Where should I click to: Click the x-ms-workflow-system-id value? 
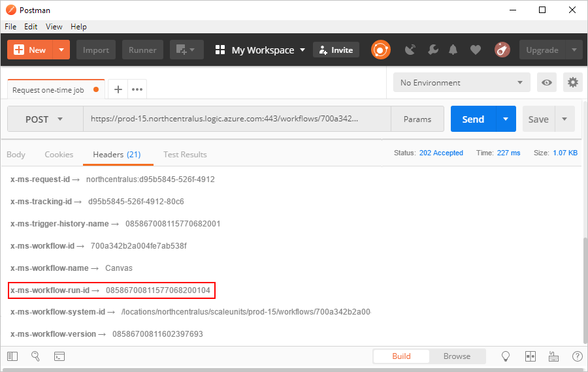coord(246,312)
